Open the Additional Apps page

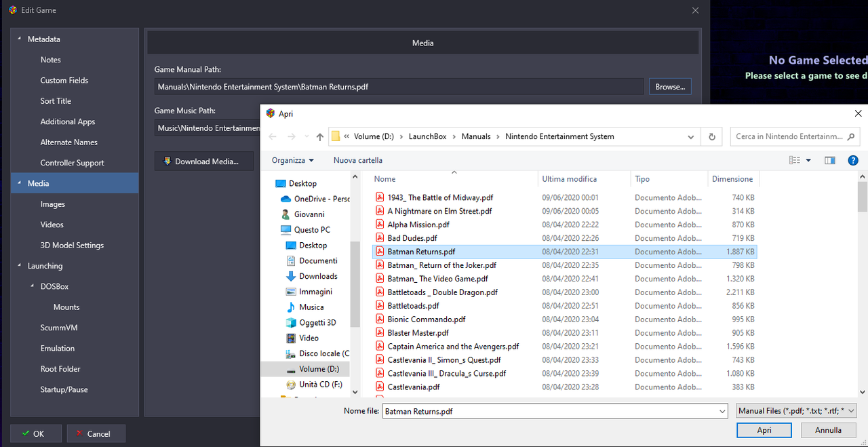click(68, 121)
